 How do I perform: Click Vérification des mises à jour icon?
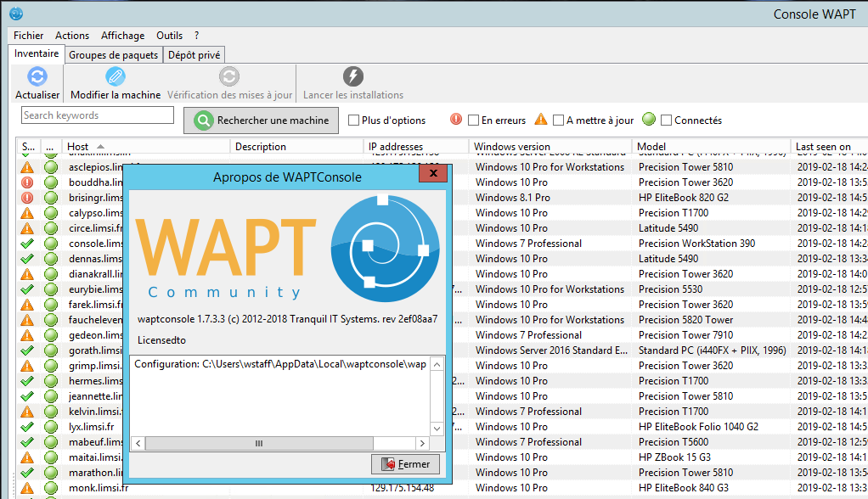pyautogui.click(x=229, y=76)
